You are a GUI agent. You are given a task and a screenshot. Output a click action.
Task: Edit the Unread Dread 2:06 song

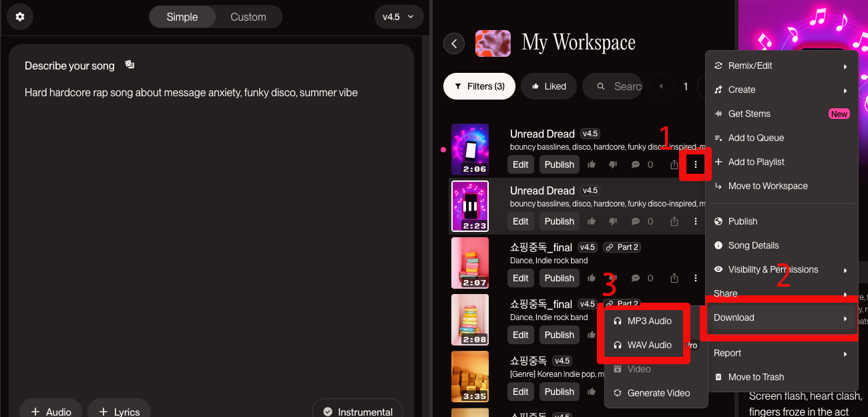coord(521,164)
